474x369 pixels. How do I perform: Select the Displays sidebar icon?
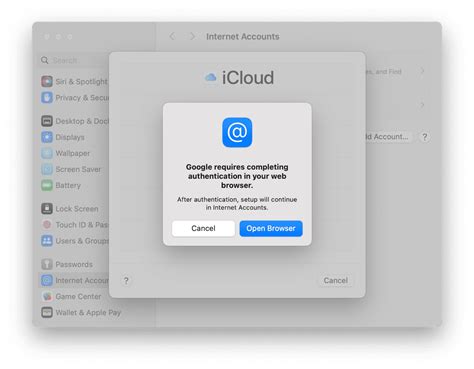(47, 137)
